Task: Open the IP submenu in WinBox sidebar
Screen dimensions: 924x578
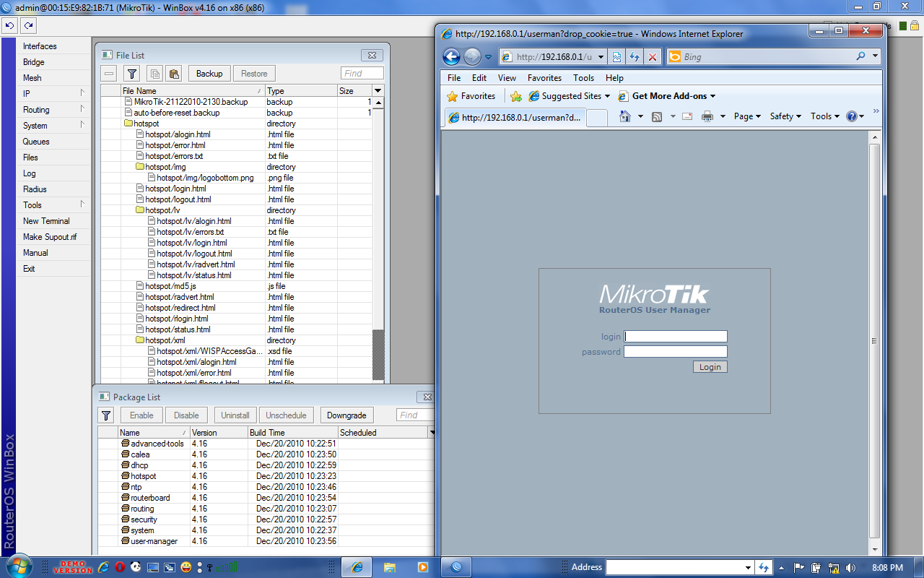Action: pyautogui.click(x=53, y=94)
